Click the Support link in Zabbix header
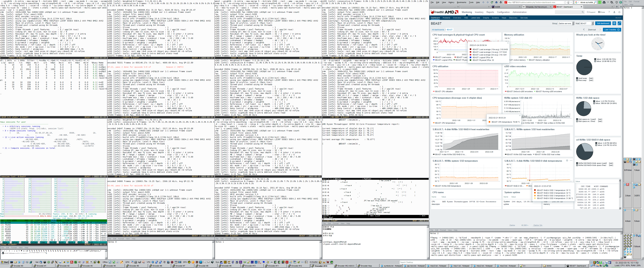644x268 pixels. pos(591,12)
